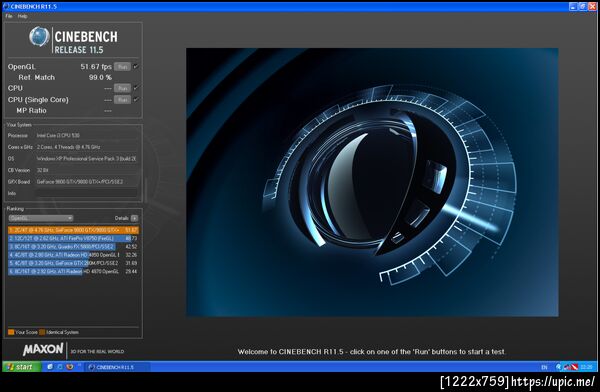The image size is (600, 392).
Task: Click the first quick launch icon beside Start
Action: pyautogui.click(x=50, y=367)
